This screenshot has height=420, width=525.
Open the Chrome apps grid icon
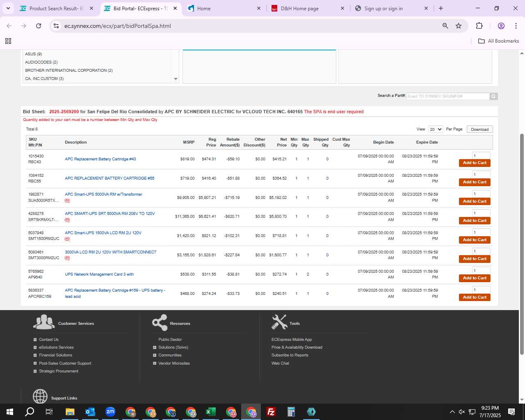click(x=8, y=41)
